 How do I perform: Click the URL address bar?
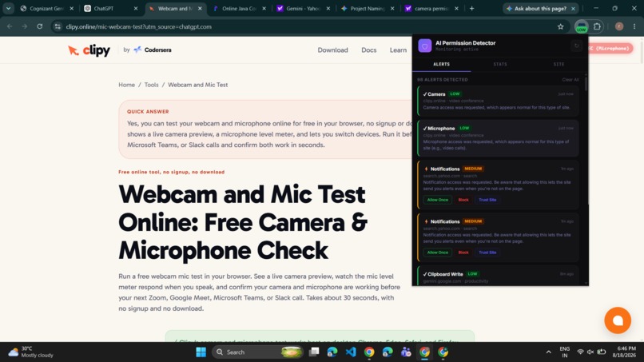(x=308, y=26)
